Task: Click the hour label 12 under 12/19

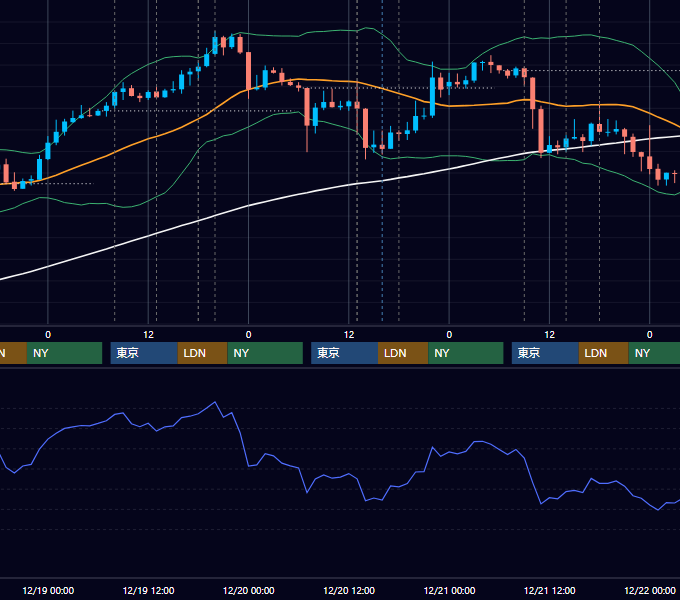Action: [148, 335]
